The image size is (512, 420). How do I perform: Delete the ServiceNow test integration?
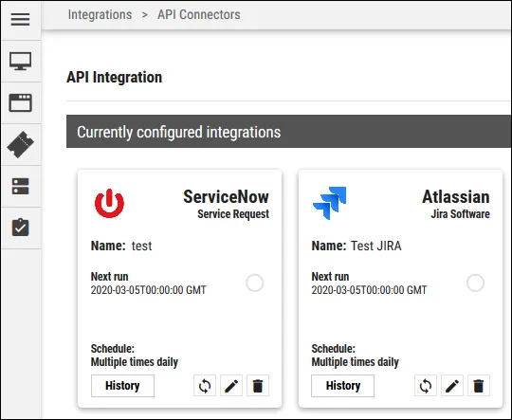tap(258, 386)
